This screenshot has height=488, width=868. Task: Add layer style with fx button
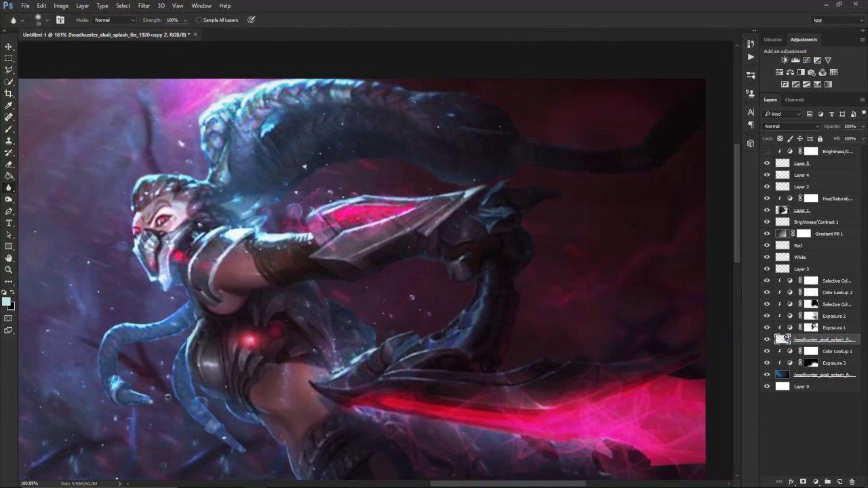[791, 482]
